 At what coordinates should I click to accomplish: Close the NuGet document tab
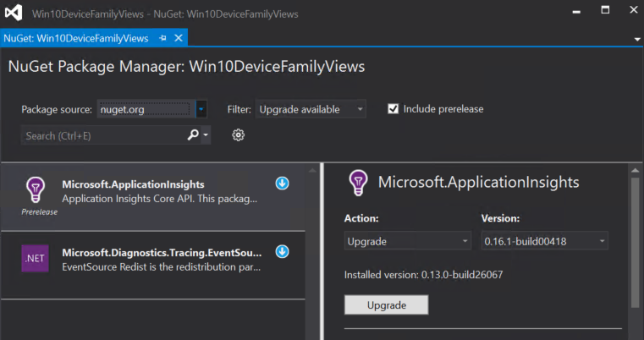(179, 38)
